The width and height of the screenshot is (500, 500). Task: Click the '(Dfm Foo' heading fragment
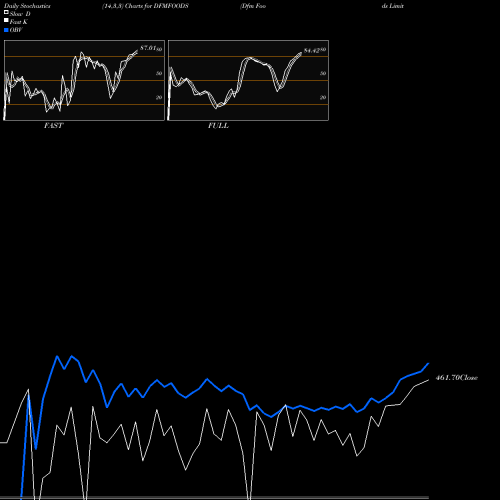pos(253,6)
